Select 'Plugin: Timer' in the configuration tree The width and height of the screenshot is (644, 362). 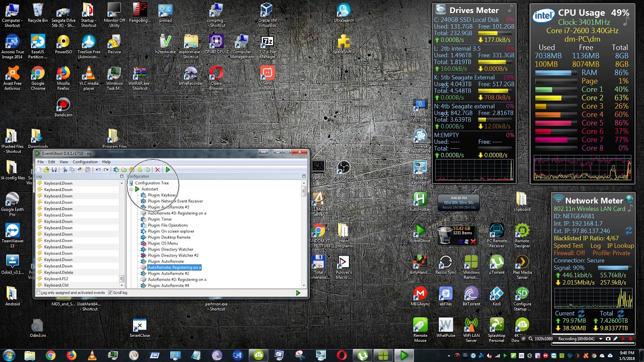[x=159, y=219]
